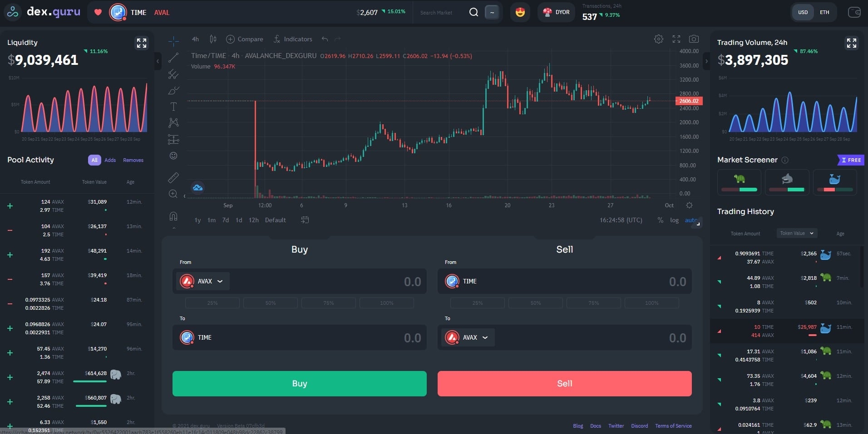
Task: Click the red Sell button
Action: point(565,384)
